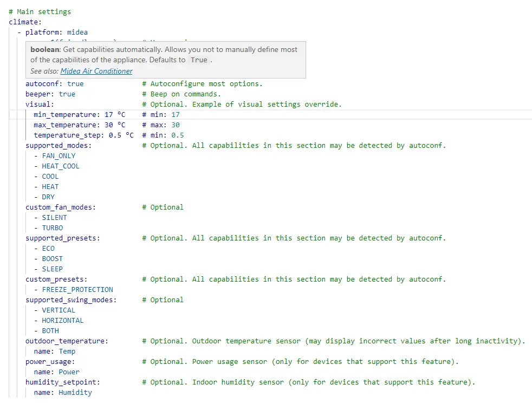
Task: Click the BOOST preset entry
Action: 53,259
